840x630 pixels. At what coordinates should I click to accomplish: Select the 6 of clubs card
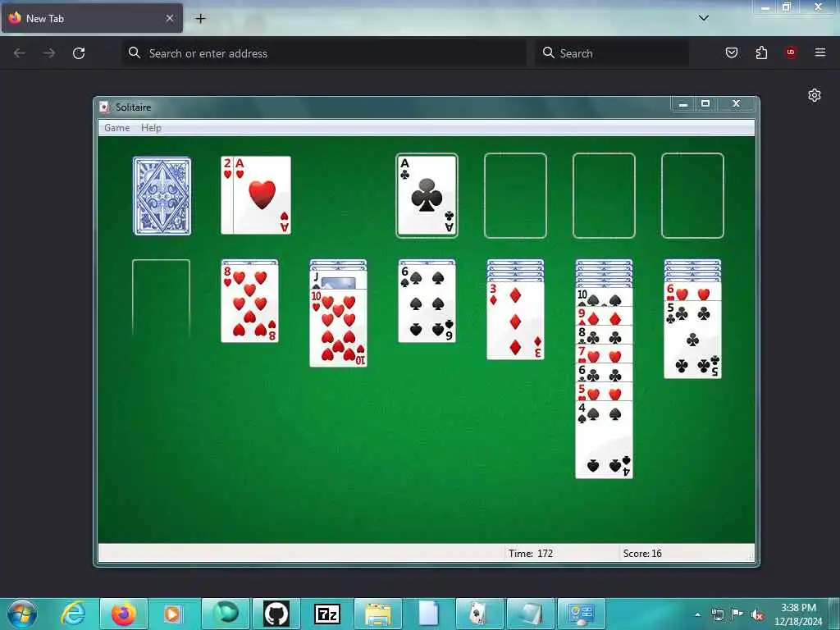pyautogui.click(x=604, y=372)
